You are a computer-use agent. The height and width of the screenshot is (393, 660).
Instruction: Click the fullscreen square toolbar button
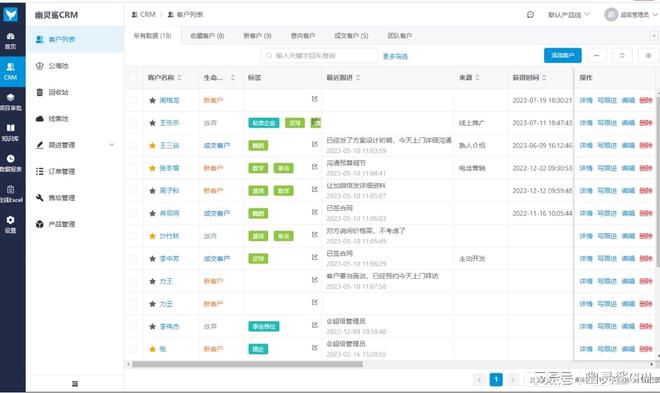[x=622, y=56]
